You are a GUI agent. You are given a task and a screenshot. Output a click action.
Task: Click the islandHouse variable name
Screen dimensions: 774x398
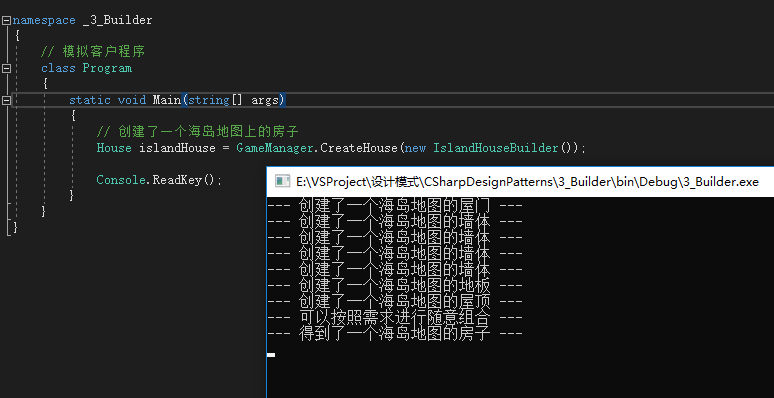pyautogui.click(x=177, y=148)
